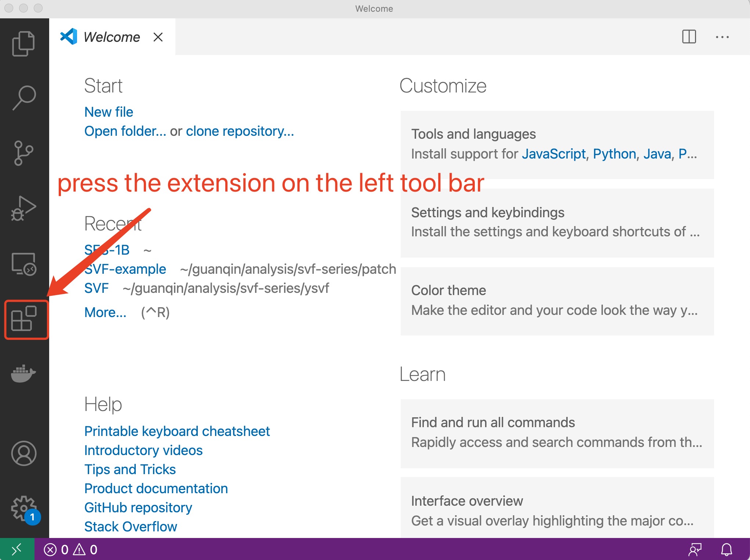Open the Search view in activity bar

click(24, 98)
